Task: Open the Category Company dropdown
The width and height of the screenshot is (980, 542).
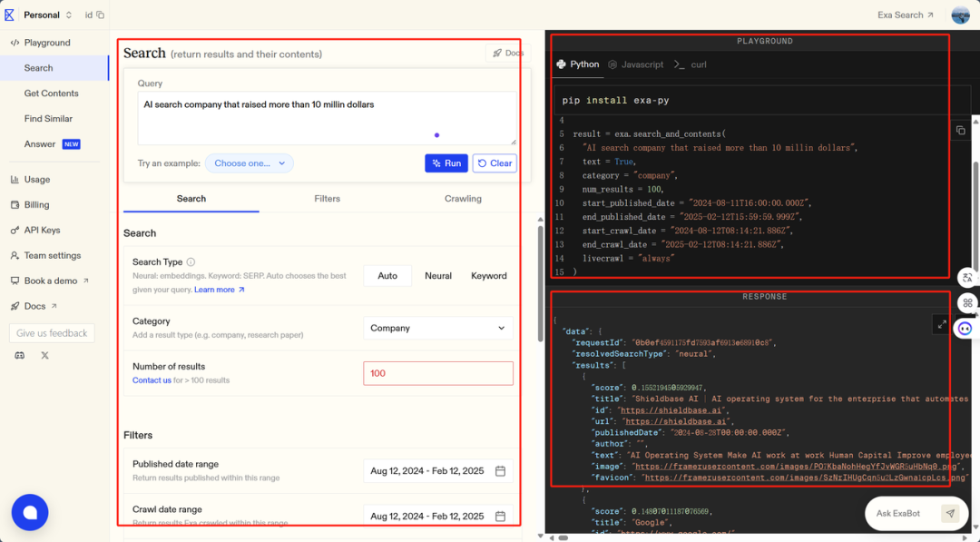Action: click(x=438, y=328)
